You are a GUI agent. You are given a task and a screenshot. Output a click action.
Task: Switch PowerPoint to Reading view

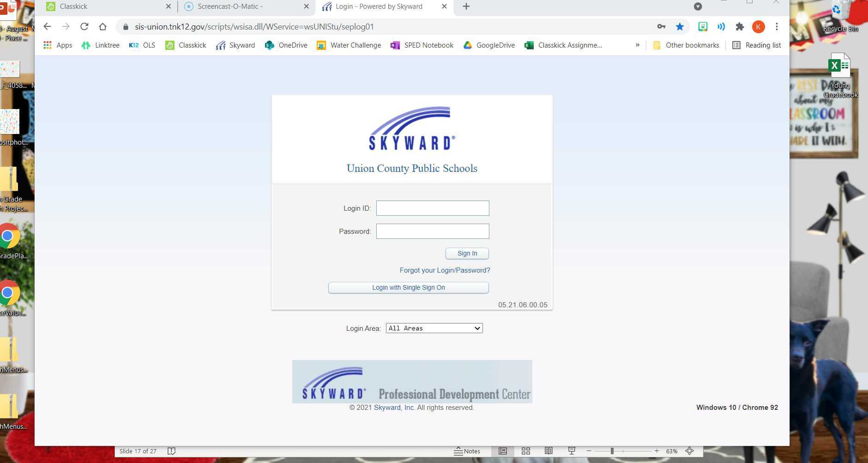coord(549,451)
